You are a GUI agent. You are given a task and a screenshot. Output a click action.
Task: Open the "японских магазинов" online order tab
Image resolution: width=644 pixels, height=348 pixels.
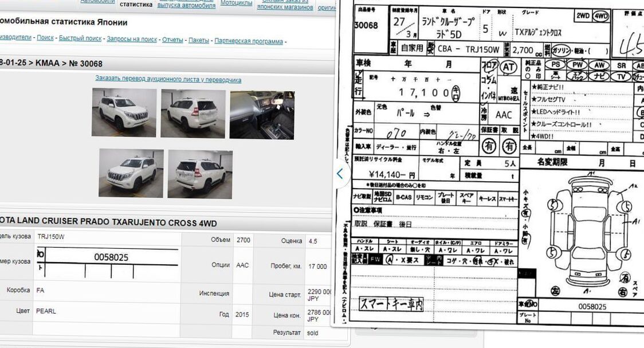point(285,7)
